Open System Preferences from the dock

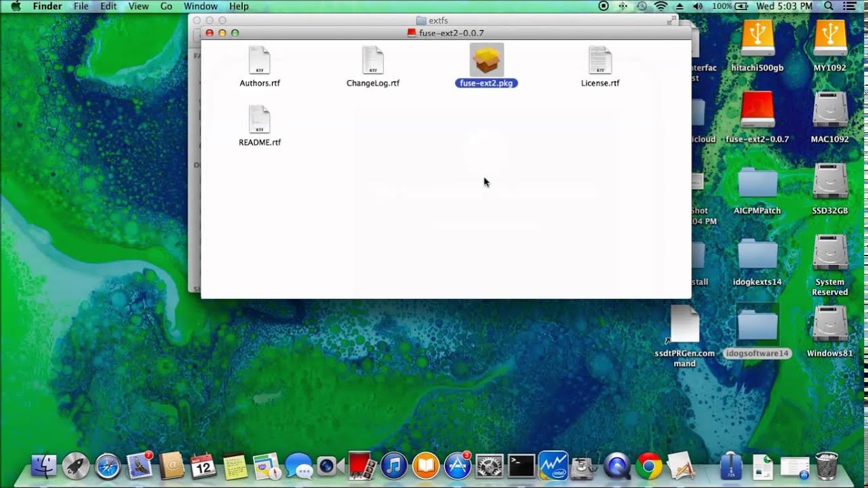[490, 466]
